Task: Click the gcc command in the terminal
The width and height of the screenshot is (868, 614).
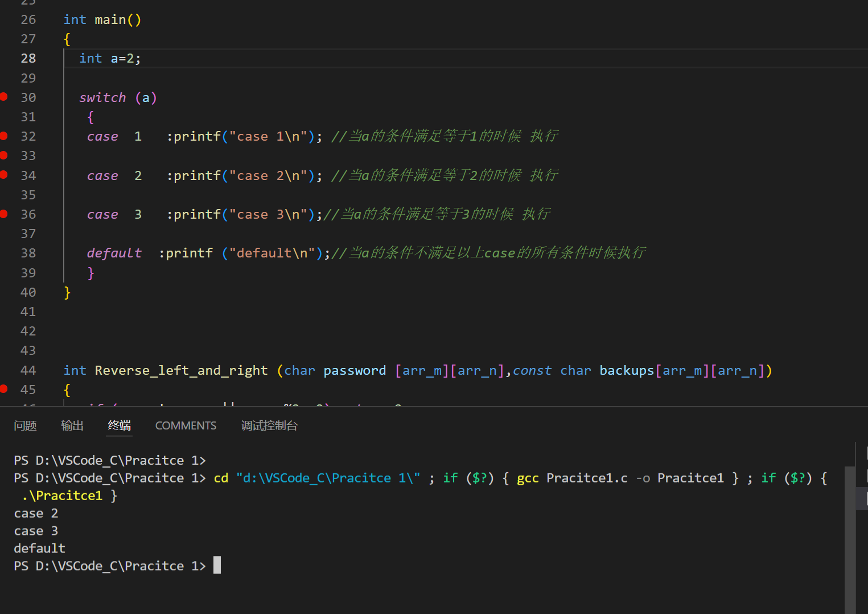Action: pyautogui.click(x=528, y=478)
